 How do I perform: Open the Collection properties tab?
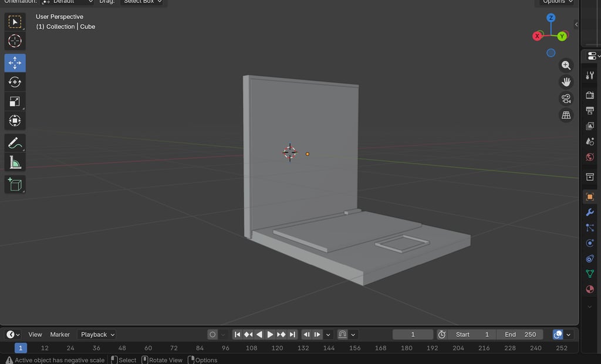tap(590, 177)
